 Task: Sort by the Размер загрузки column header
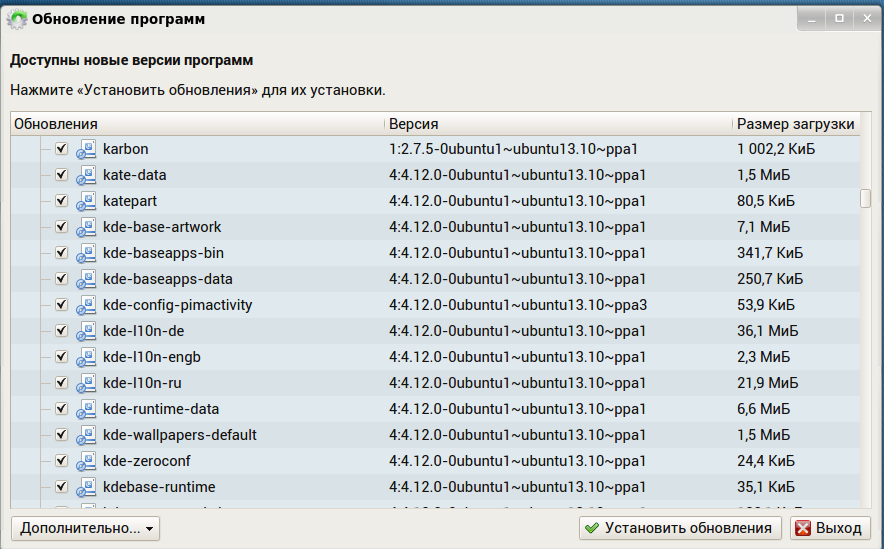[795, 124]
